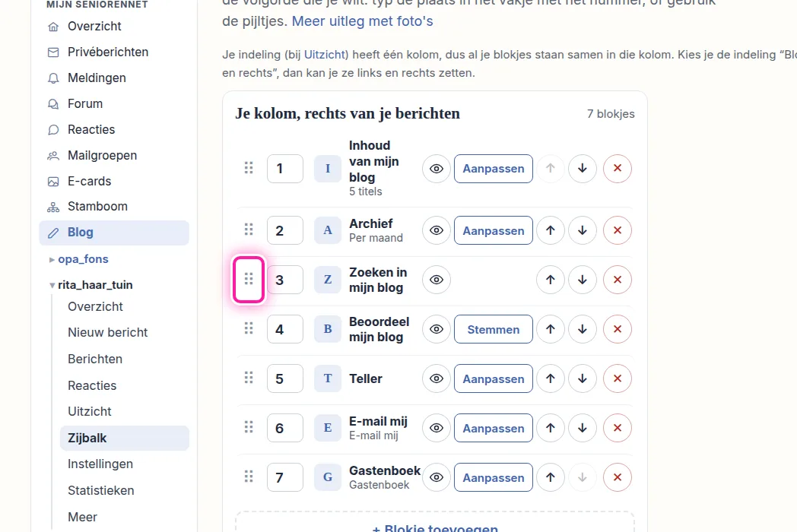Image resolution: width=797 pixels, height=532 pixels.
Task: Toggle visibility of Gastenboek block
Action: click(x=437, y=477)
